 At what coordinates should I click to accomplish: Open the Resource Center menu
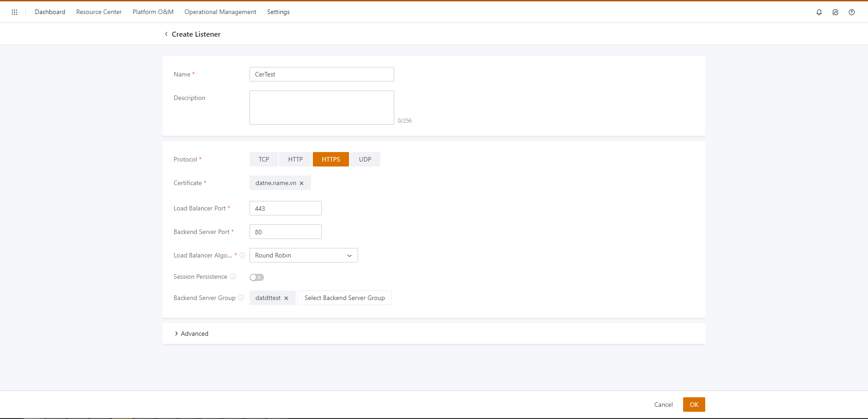(x=99, y=12)
